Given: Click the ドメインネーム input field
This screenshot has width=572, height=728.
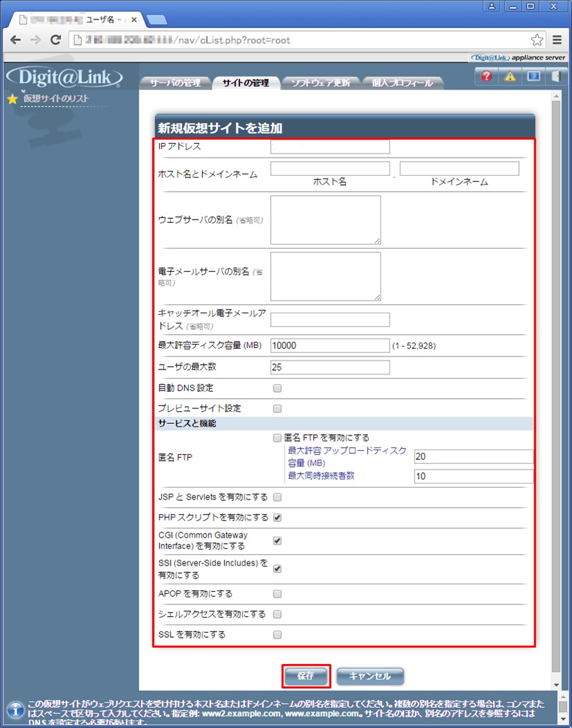Looking at the screenshot, I should pyautogui.click(x=460, y=169).
